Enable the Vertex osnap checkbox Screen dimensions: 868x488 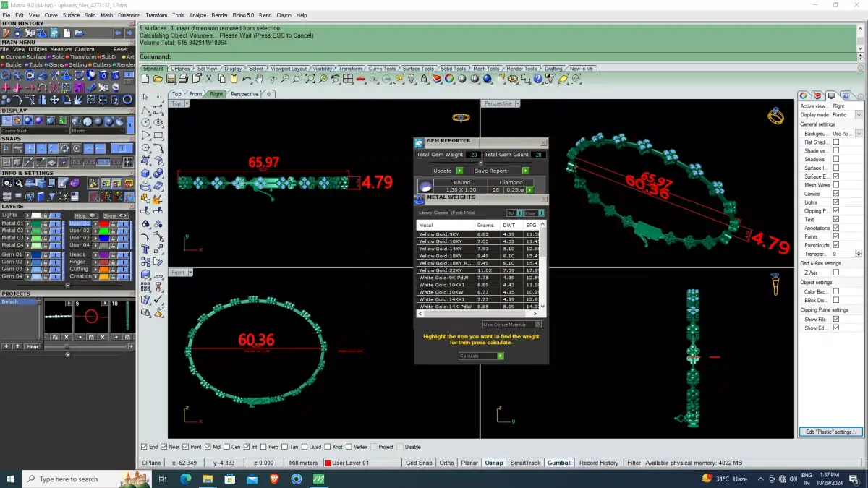pyautogui.click(x=349, y=447)
